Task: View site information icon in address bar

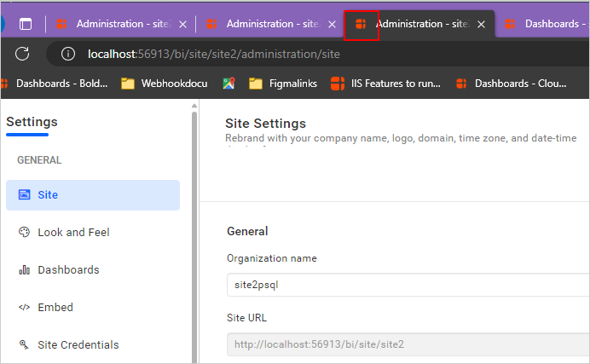Action: click(x=68, y=55)
